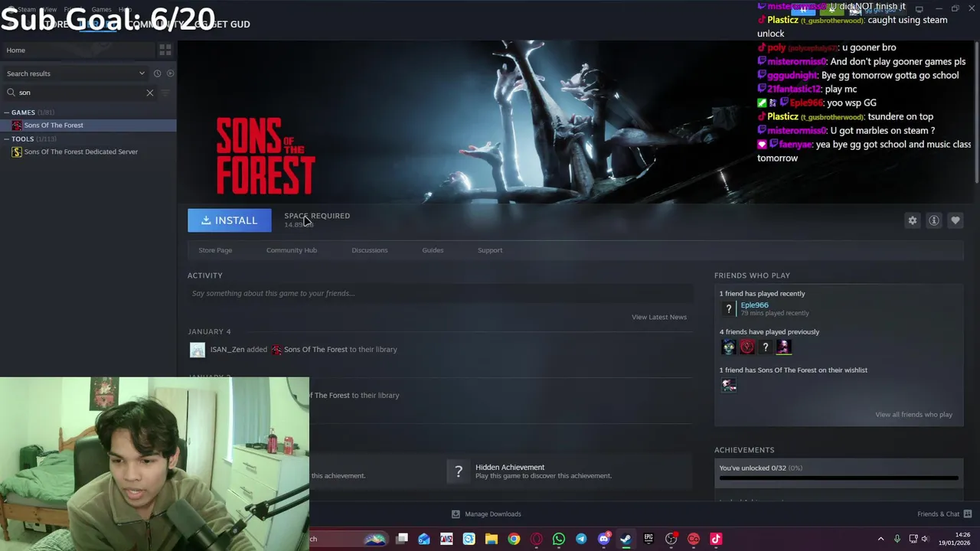Click the blue INSTALL button
This screenshot has height=551, width=980.
tap(230, 220)
